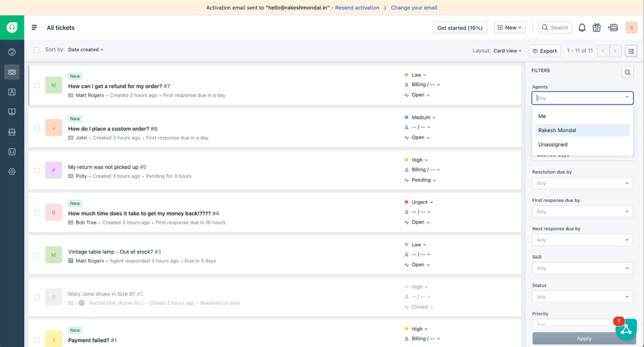Screen dimensions: 644x347
Task: Choose Rakesh Mondal in Agents list
Action: pos(582,130)
